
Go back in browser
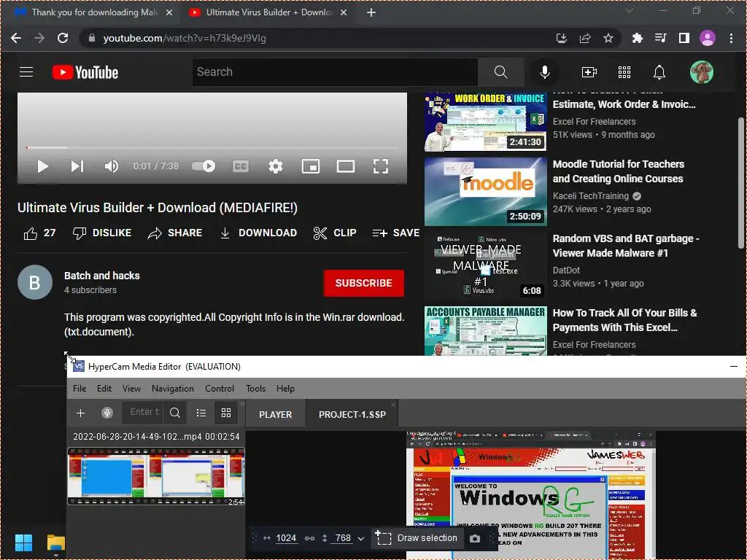click(x=16, y=38)
